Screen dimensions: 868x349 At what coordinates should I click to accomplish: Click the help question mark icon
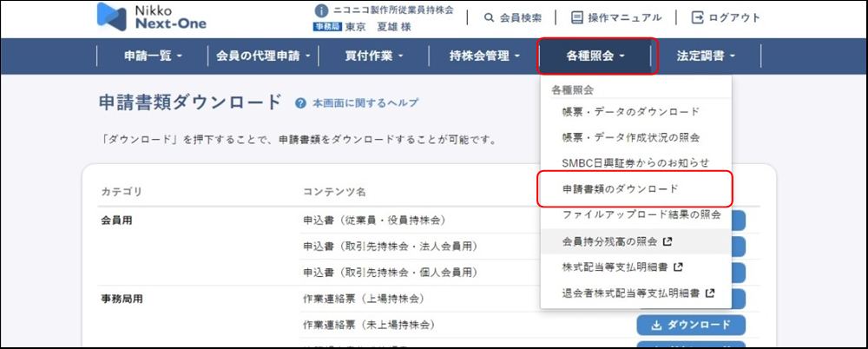coord(301,103)
